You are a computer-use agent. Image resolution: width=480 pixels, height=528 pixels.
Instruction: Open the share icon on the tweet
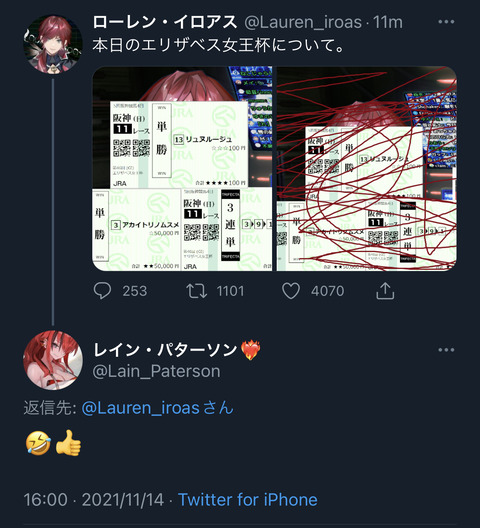(385, 291)
